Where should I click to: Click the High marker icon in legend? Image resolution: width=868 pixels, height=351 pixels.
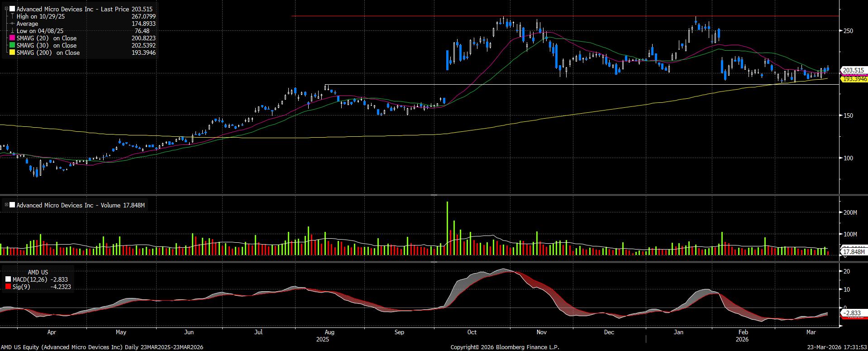tap(12, 16)
